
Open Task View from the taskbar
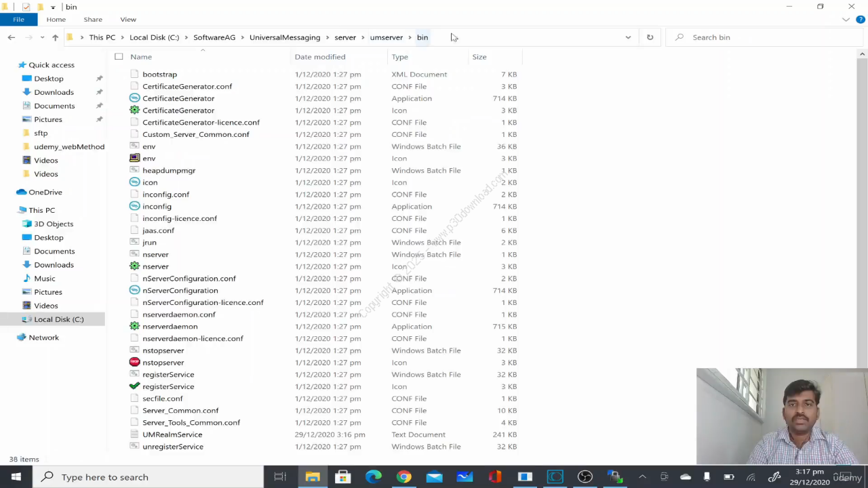click(280, 476)
